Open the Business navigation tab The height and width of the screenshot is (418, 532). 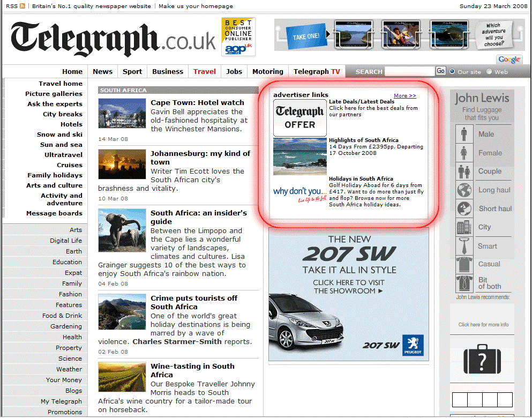(168, 72)
